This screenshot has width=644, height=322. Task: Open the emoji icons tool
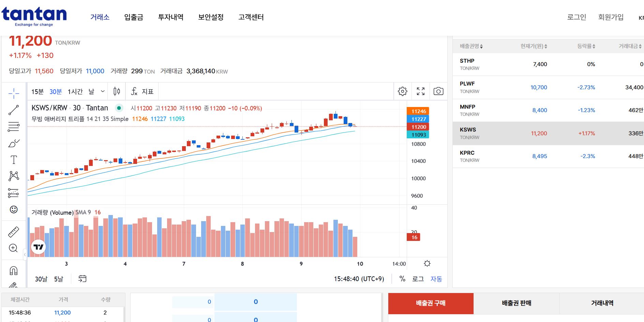coord(14,210)
